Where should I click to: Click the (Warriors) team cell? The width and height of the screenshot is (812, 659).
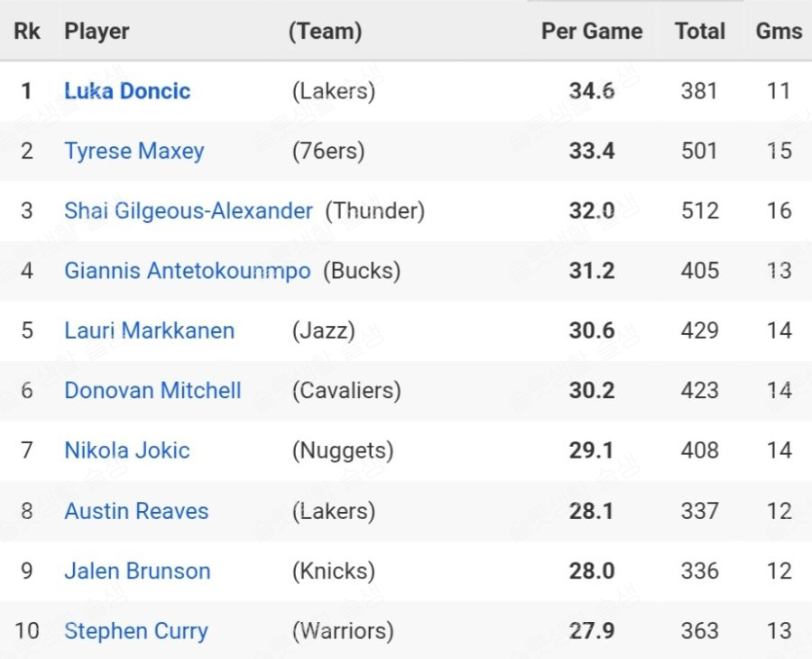point(343,631)
